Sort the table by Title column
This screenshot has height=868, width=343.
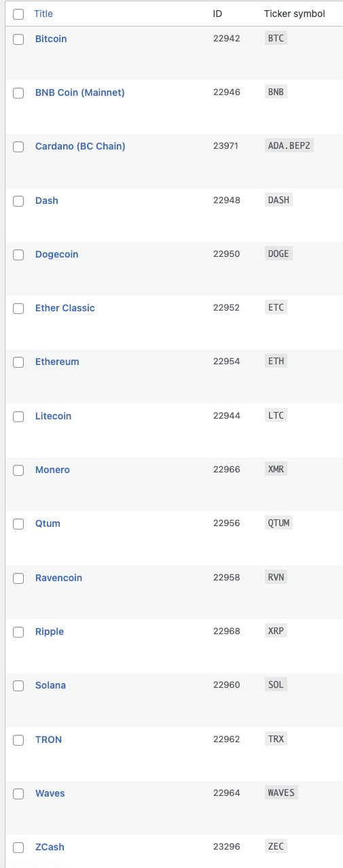point(43,14)
